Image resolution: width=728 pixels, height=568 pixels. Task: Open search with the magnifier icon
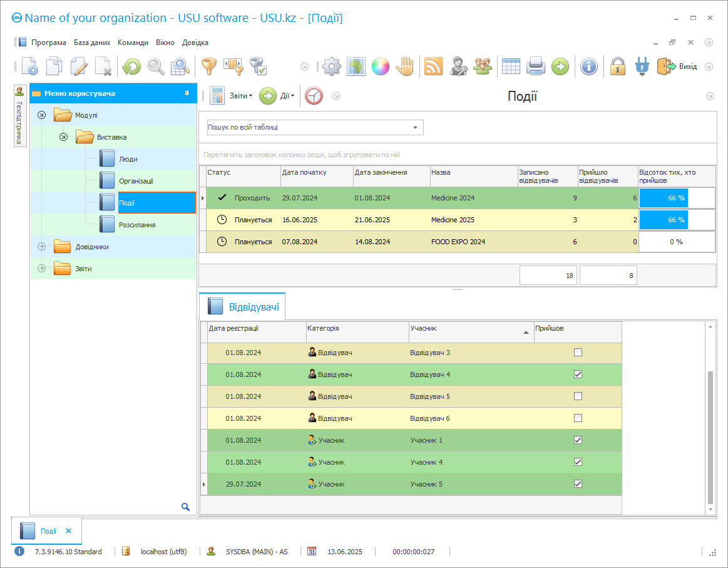point(155,66)
